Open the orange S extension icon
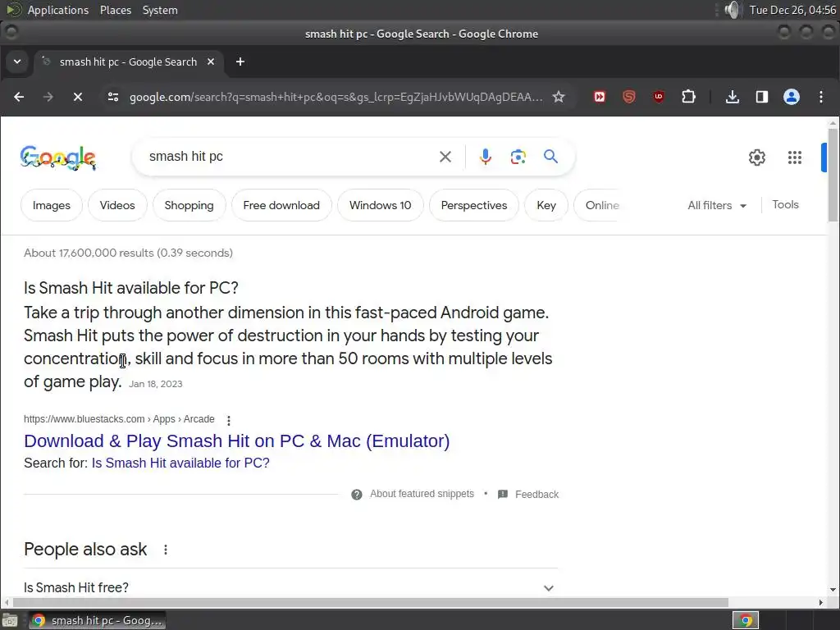 pyautogui.click(x=629, y=97)
